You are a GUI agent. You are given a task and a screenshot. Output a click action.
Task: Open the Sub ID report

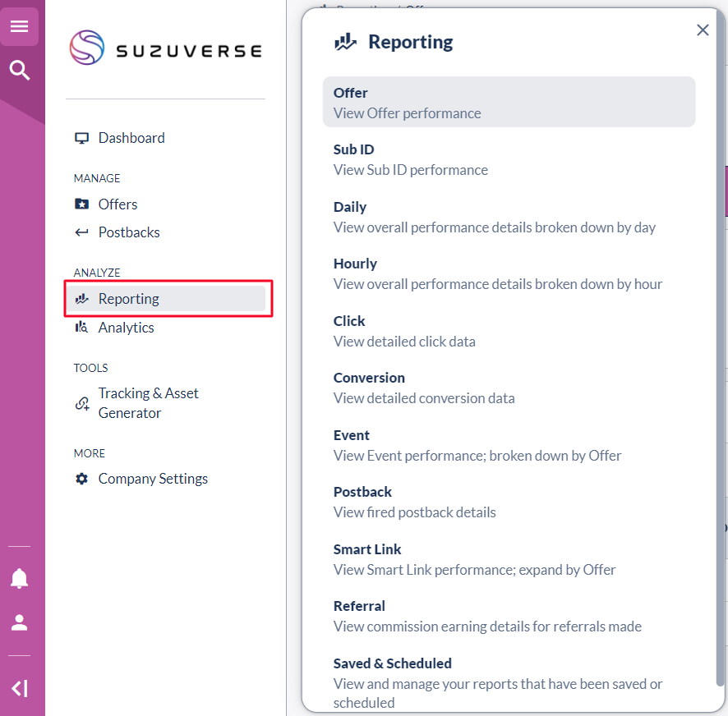[410, 159]
